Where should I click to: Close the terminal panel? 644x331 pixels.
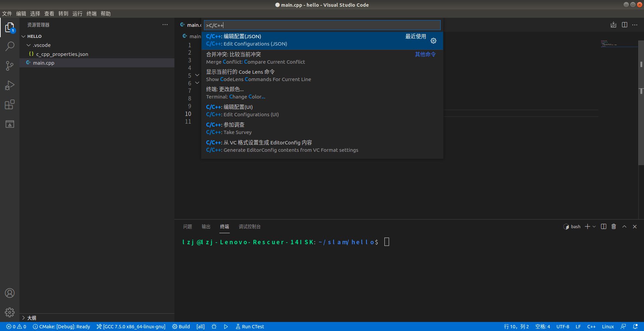635,226
